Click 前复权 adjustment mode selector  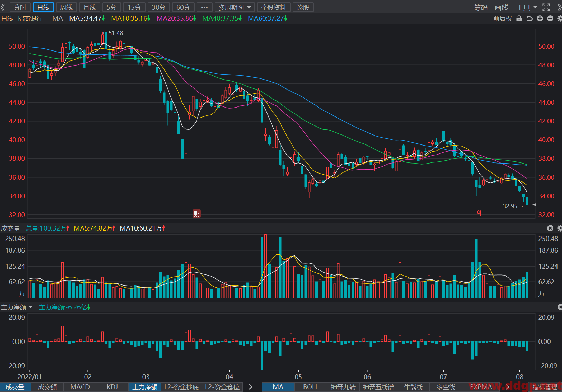coord(502,18)
